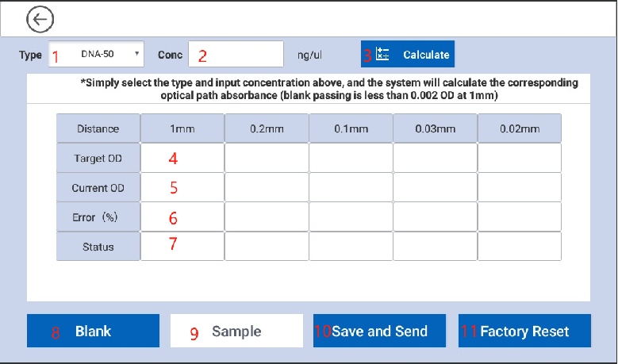Screen dimensions: 618x364
Task: Open the Type DNA-50 dropdown
Action: point(97,55)
